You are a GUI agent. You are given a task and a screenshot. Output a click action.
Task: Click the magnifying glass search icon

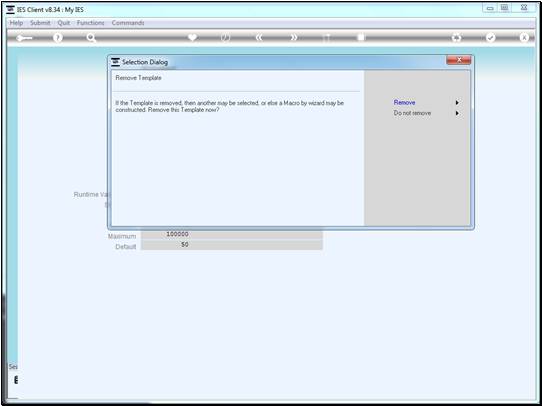point(91,38)
